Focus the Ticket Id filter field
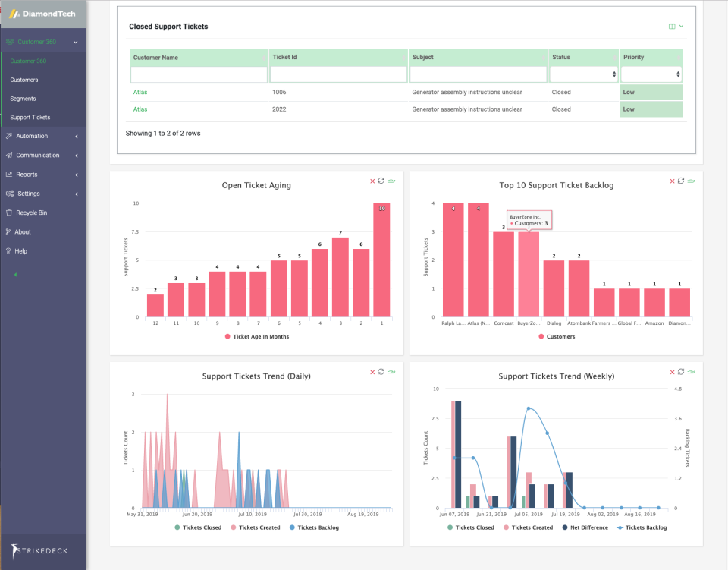Screen dimensions: 728x570 click(338, 74)
